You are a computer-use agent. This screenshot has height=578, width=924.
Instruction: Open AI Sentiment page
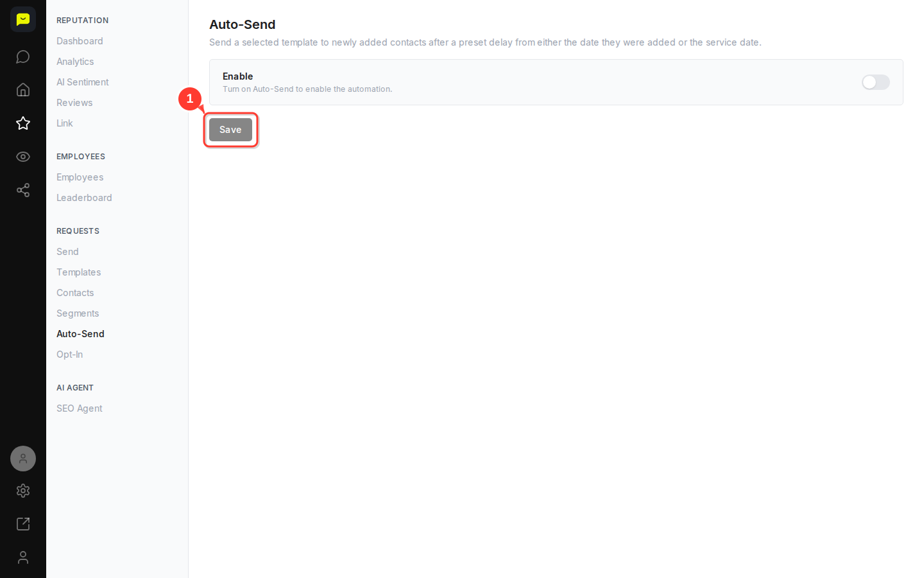pos(83,82)
